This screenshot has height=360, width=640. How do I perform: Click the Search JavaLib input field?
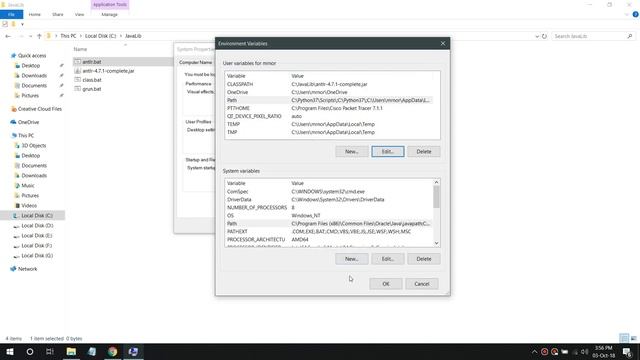589,36
